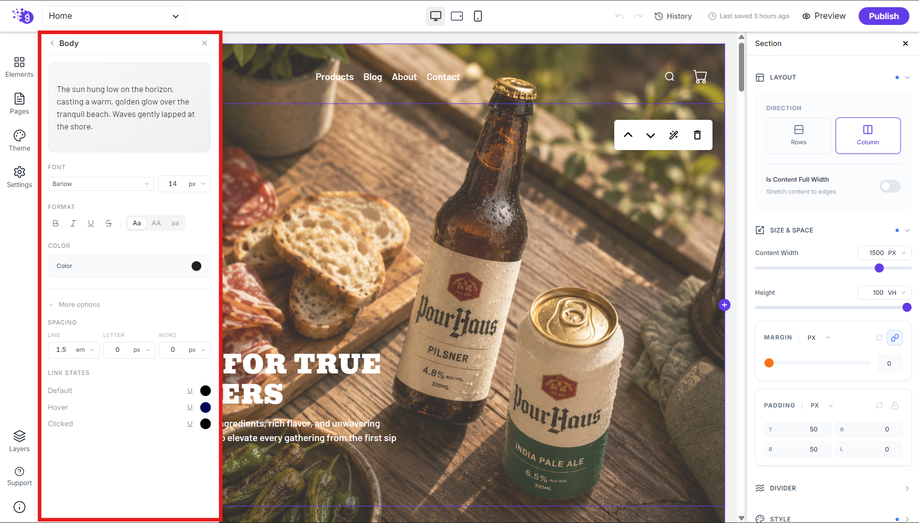Image resolution: width=919 pixels, height=523 pixels.
Task: Click the Publish button
Action: point(883,16)
